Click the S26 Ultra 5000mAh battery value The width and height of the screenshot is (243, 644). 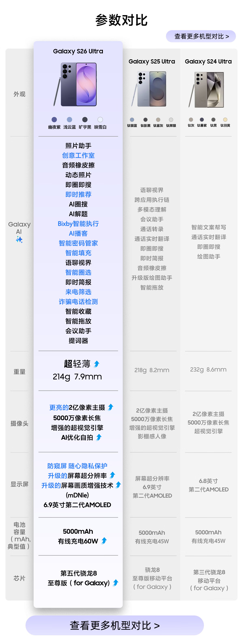coord(78,531)
